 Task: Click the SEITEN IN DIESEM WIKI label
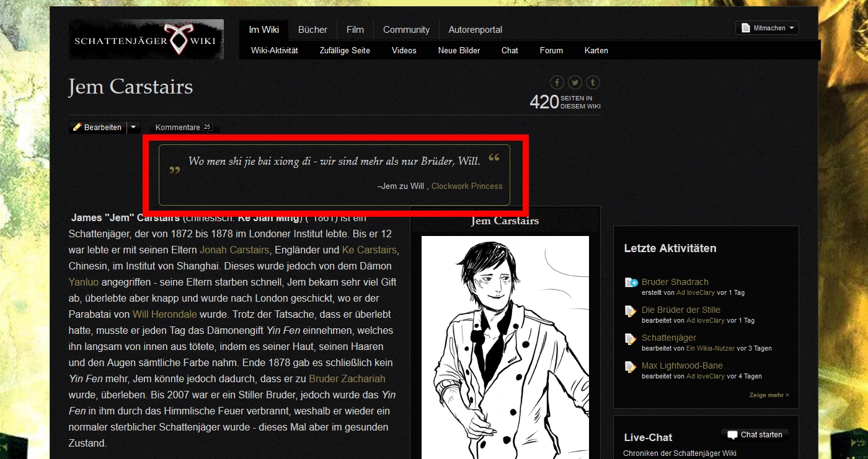pos(580,102)
